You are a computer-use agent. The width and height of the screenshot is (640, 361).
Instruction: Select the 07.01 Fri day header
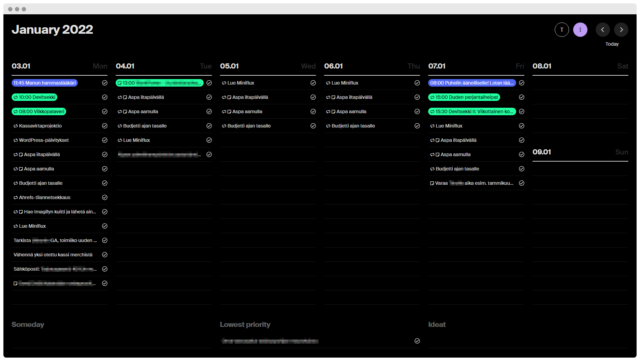tap(476, 66)
